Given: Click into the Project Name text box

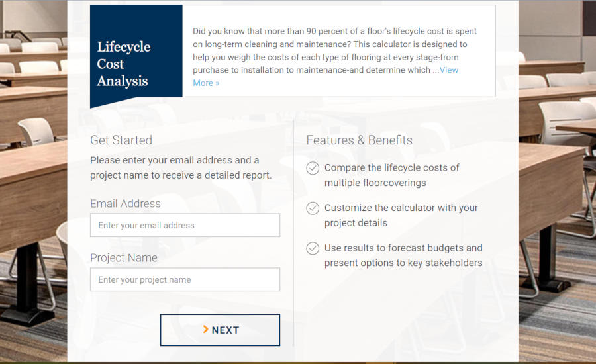Looking at the screenshot, I should 185,279.
